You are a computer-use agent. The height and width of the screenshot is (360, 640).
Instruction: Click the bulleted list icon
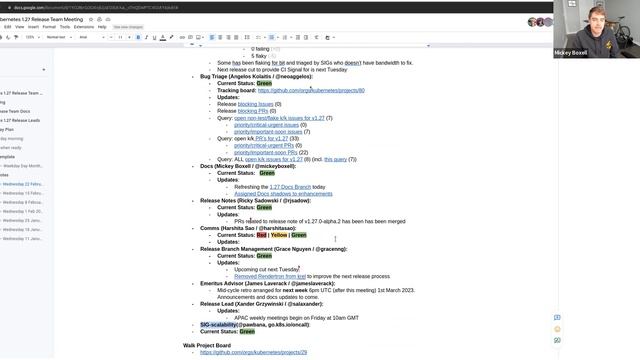pos(271,37)
